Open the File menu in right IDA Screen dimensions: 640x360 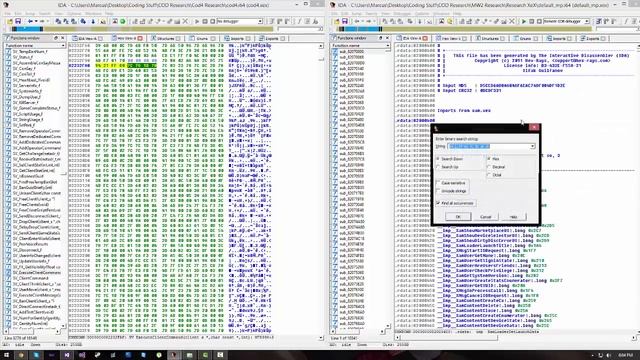pos(334,13)
